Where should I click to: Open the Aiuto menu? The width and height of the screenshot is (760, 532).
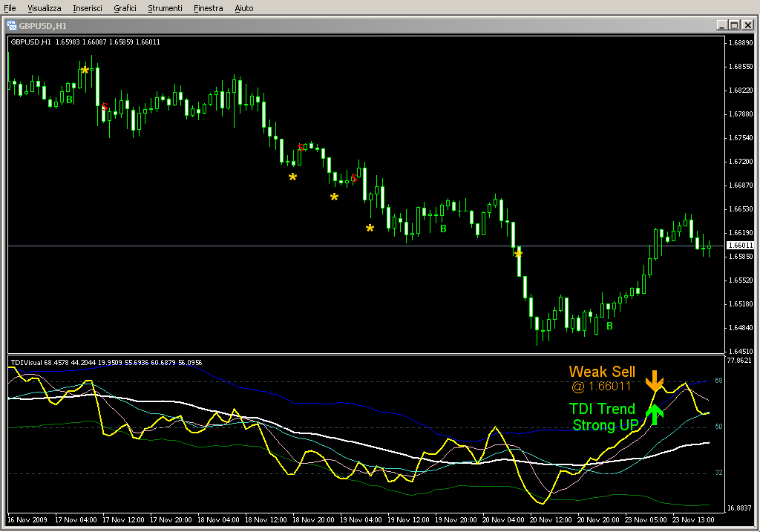coord(243,8)
